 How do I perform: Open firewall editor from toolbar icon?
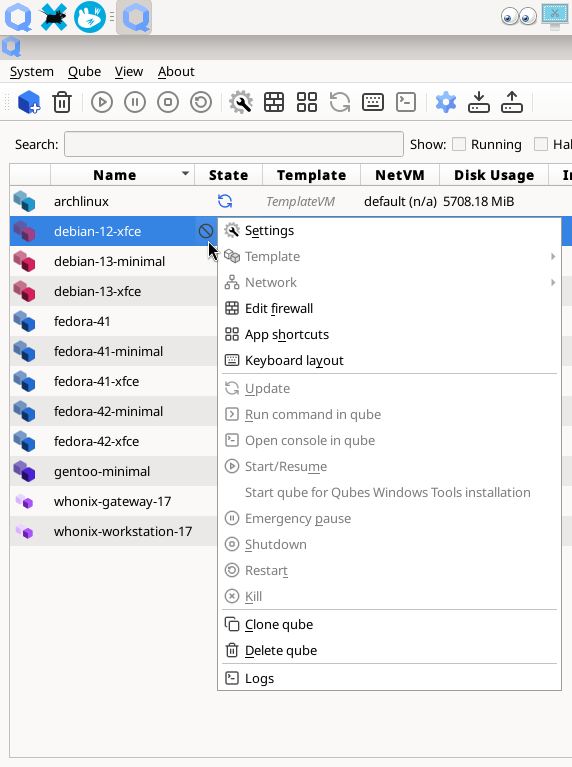coord(274,102)
